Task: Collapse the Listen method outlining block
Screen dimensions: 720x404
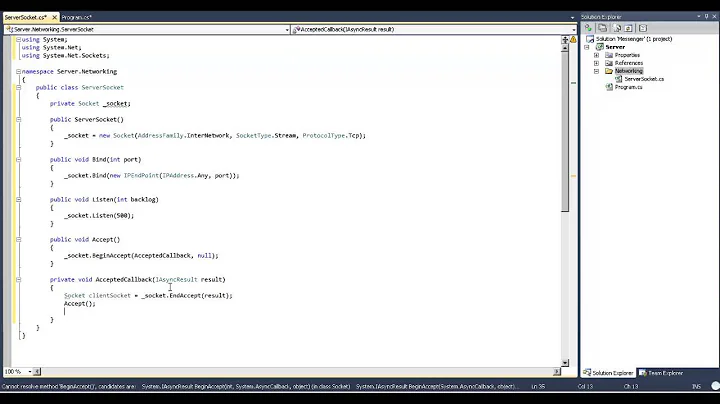Action: (x=18, y=199)
